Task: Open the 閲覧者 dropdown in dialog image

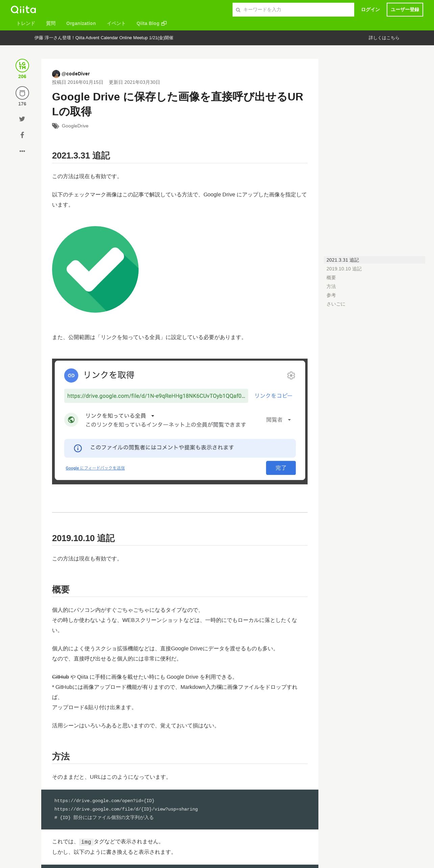Action: tap(279, 420)
